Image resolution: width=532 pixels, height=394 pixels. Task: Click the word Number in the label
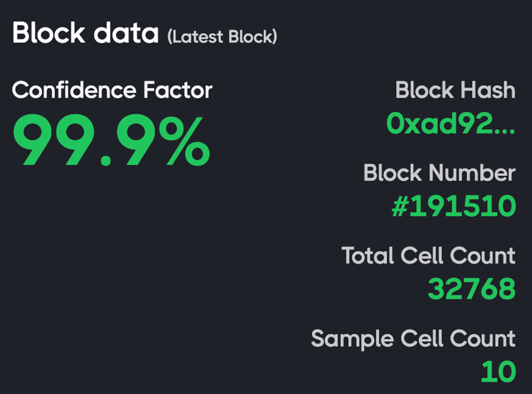click(472, 173)
